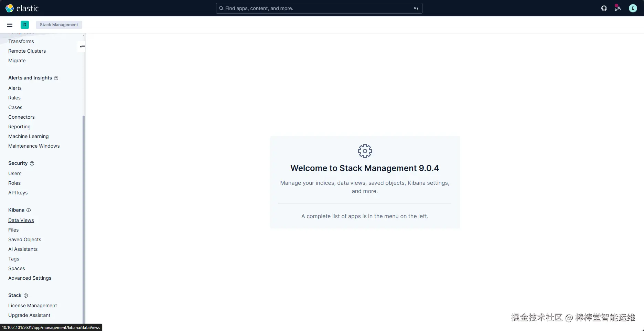Show help icon next to Stack heading
Viewport: 644px width, 331px height.
(26, 296)
